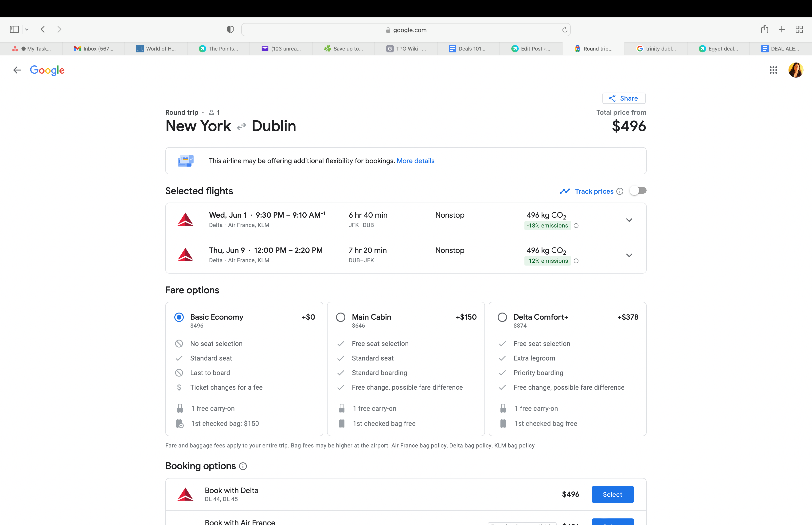The width and height of the screenshot is (812, 525).
Task: Show the tab overview grid
Action: pos(799,30)
